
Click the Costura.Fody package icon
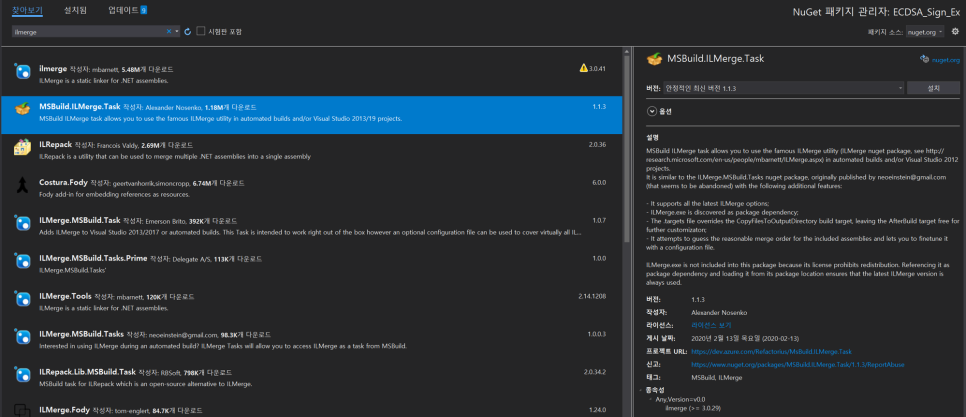pos(23,185)
